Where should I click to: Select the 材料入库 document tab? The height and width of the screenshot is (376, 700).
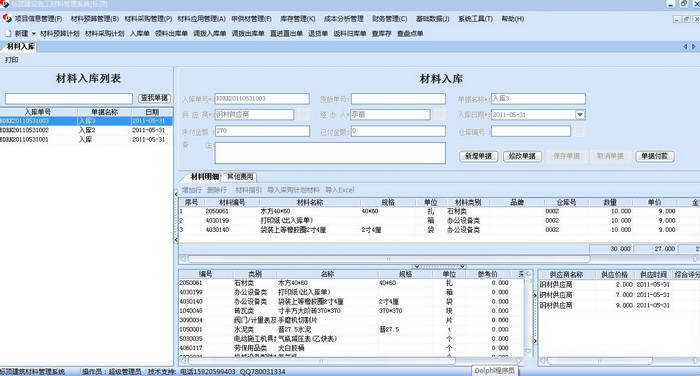pos(21,46)
